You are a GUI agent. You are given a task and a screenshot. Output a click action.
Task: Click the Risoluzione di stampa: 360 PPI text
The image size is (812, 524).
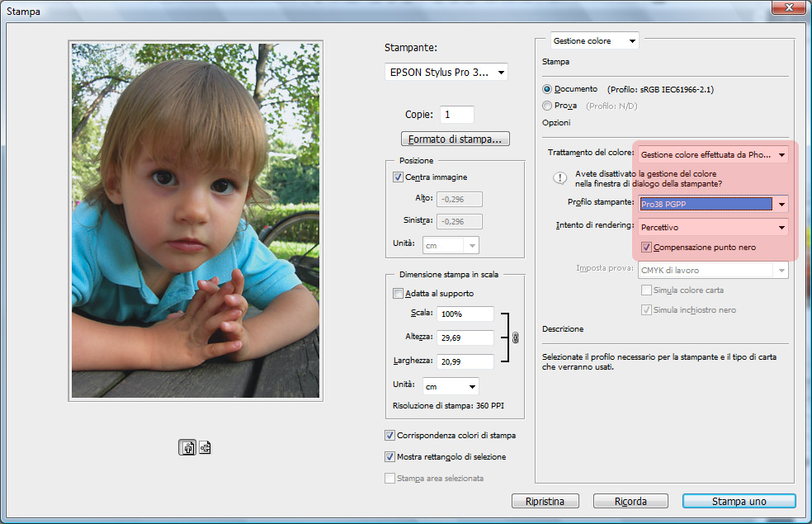click(448, 405)
